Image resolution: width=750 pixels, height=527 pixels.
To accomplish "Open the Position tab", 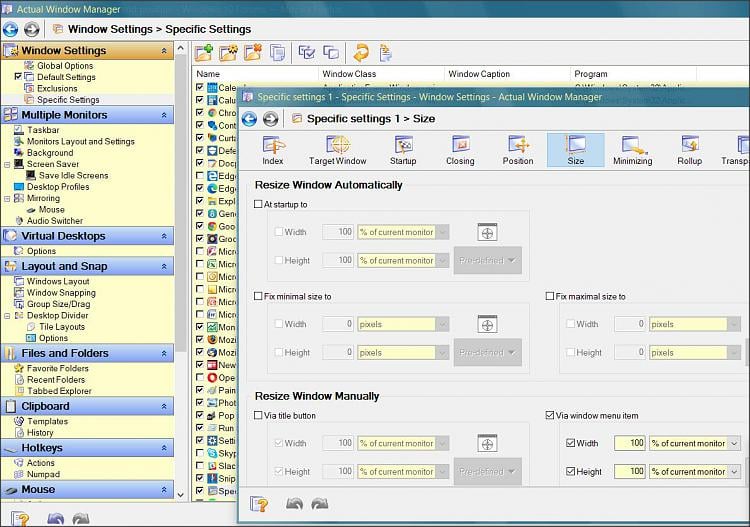I will point(518,150).
